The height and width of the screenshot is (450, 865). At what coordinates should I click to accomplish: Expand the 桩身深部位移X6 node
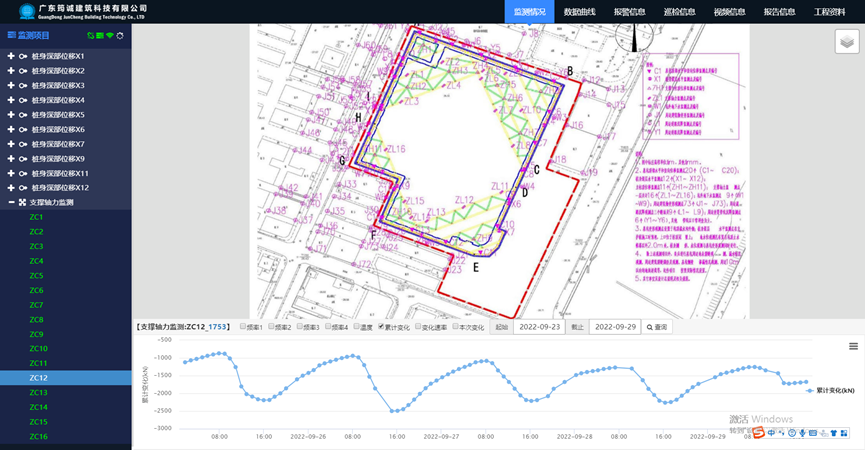pos(10,129)
